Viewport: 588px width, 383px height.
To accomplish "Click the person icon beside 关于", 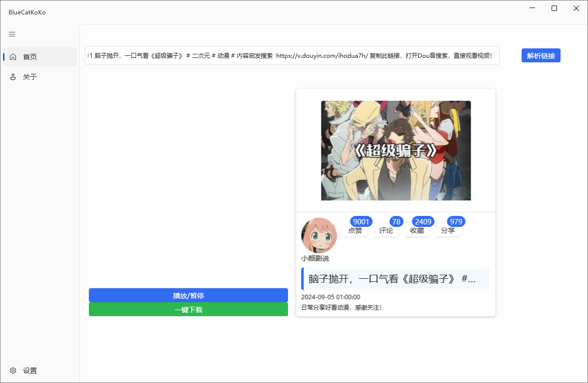I will coord(13,76).
